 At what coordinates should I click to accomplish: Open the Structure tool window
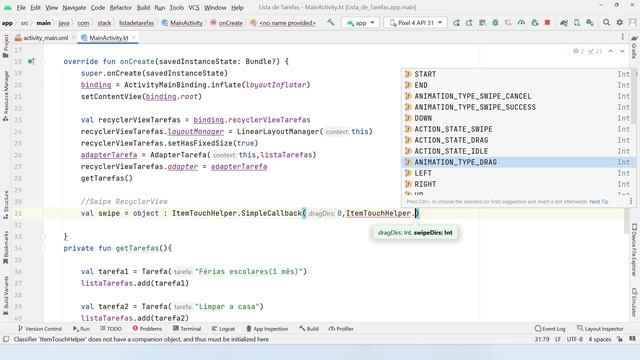coord(6,205)
